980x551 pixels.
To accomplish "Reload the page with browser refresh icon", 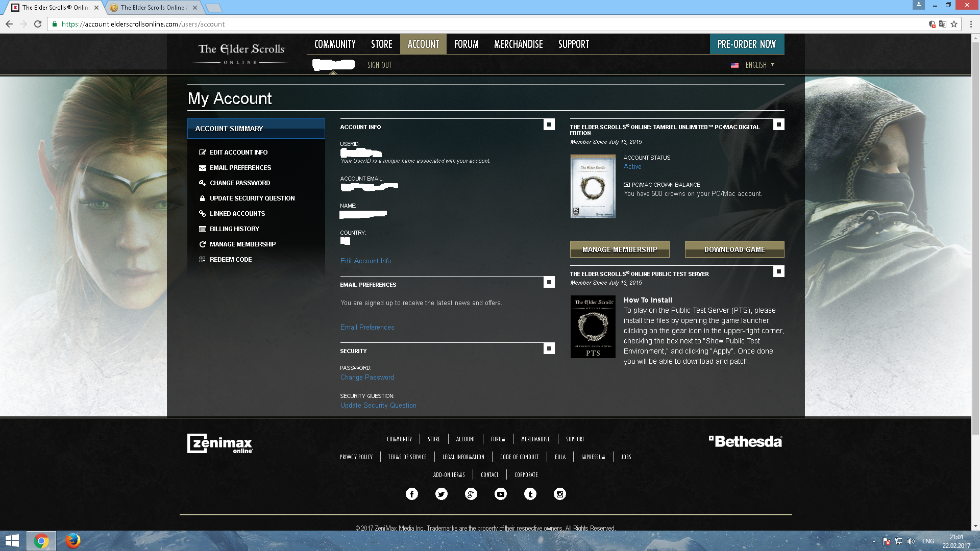I will tap(38, 24).
